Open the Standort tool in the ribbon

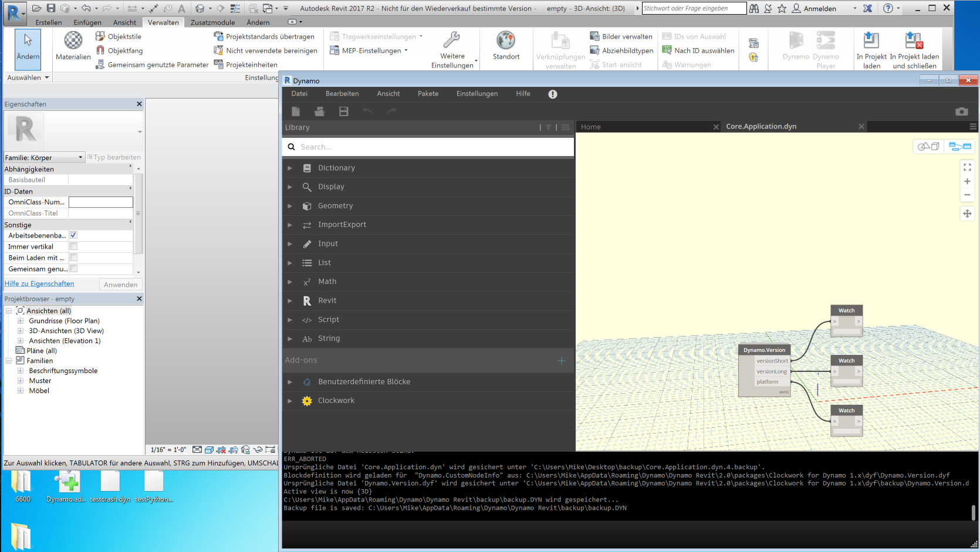(505, 47)
